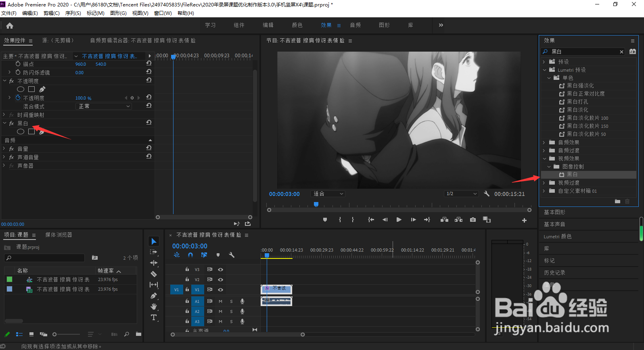Switch to 媒体浏览器 tab
The width and height of the screenshot is (644, 350).
click(x=59, y=235)
